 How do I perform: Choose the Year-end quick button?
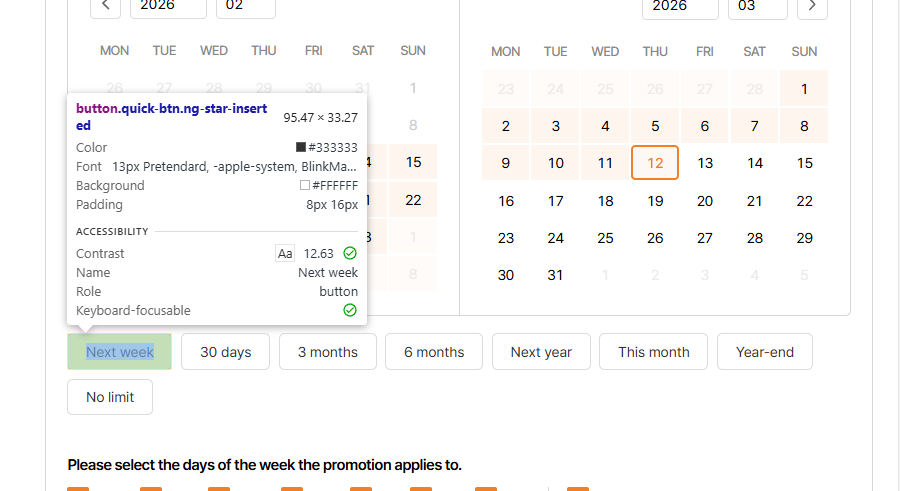click(x=764, y=352)
